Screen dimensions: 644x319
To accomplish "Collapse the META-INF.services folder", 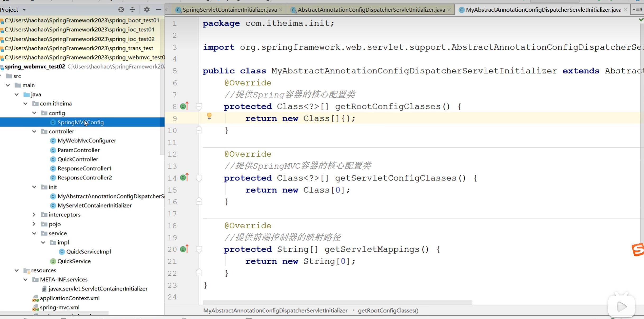I will click(x=25, y=279).
